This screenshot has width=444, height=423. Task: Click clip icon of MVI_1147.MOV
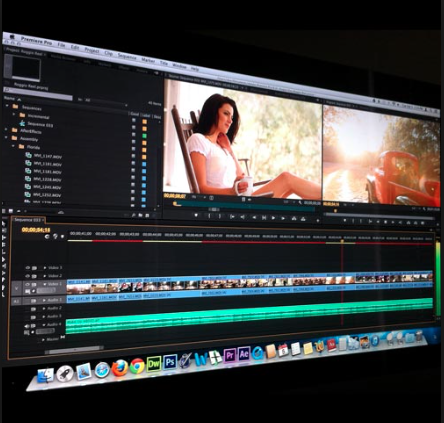29,155
